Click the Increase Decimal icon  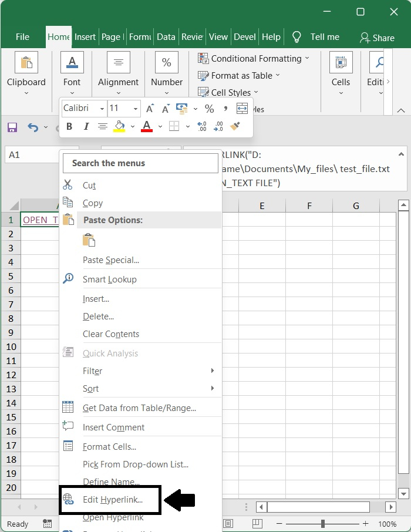[202, 126]
